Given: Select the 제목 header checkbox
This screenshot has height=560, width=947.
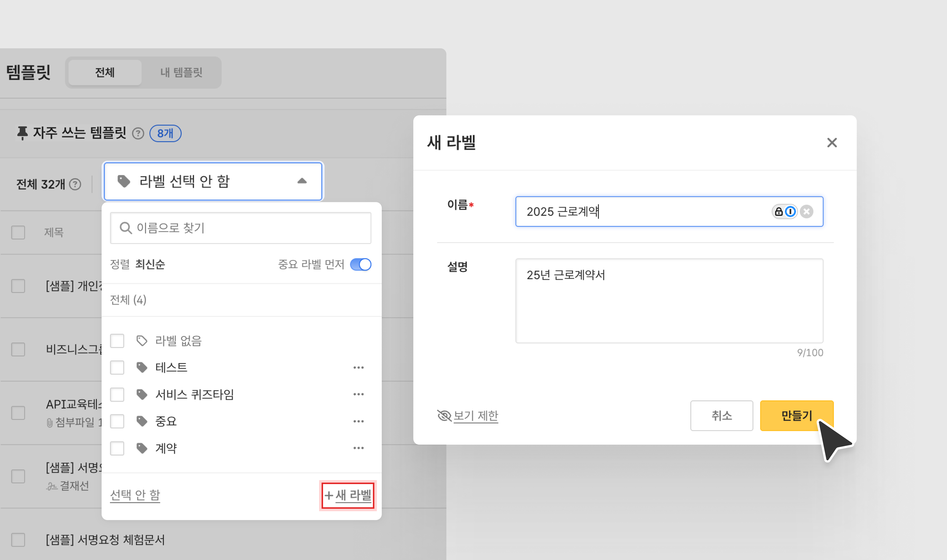Looking at the screenshot, I should pos(18,232).
